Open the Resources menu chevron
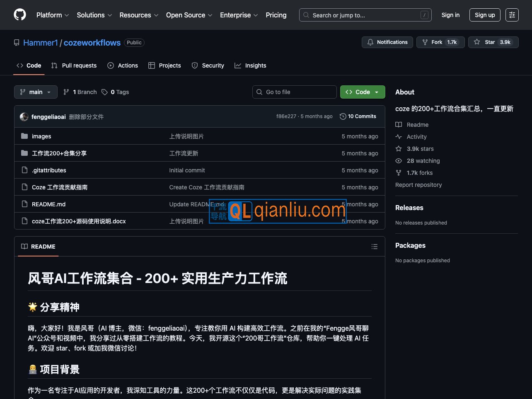Image resolution: width=532 pixels, height=399 pixels. pos(157,15)
